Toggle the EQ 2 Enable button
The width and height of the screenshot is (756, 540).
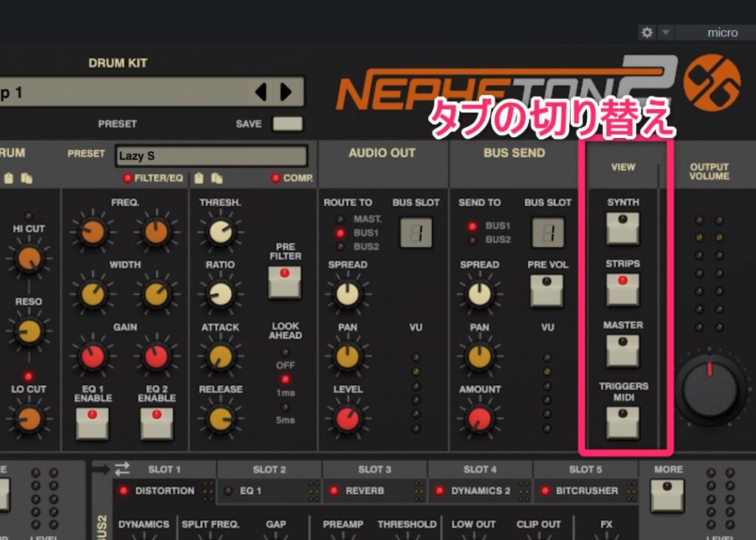(157, 423)
